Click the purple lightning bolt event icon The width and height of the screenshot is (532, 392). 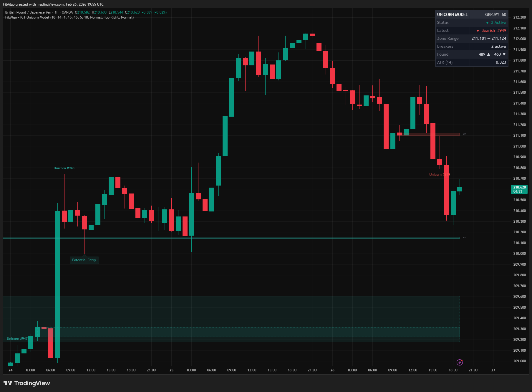coord(460,362)
